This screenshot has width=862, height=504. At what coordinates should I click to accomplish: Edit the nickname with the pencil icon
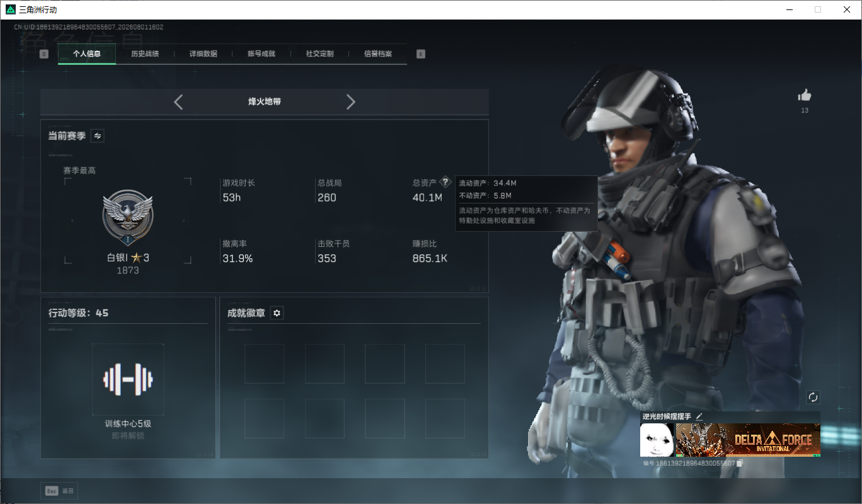[699, 416]
